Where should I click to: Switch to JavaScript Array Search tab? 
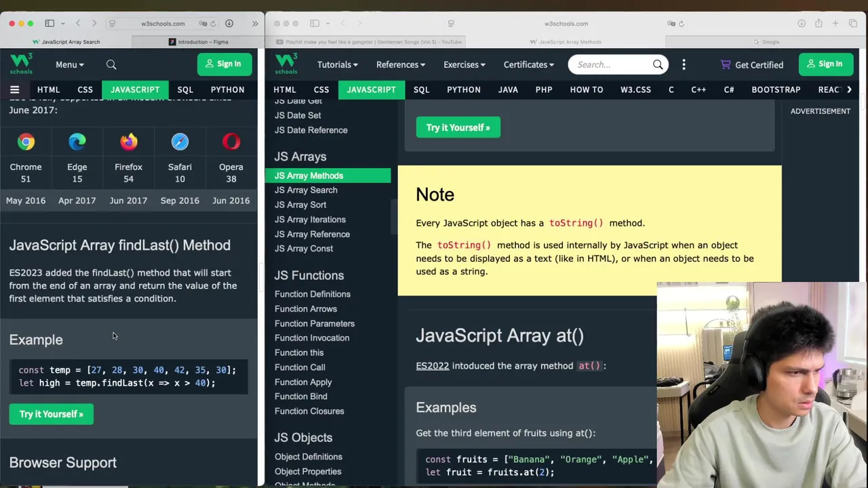click(66, 41)
